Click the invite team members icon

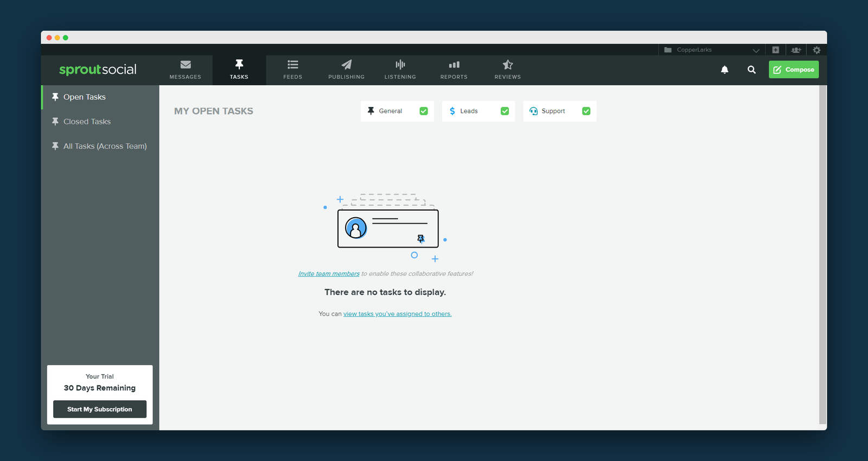(796, 50)
